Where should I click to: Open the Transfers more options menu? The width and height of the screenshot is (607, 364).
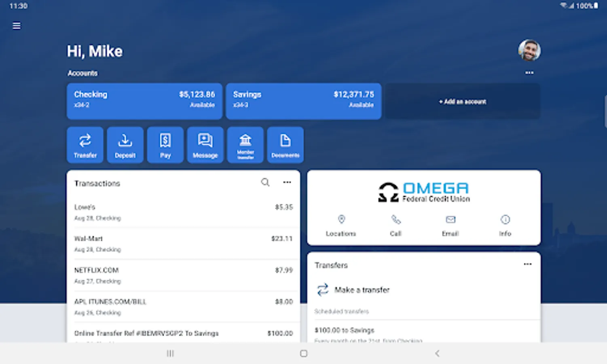(528, 264)
